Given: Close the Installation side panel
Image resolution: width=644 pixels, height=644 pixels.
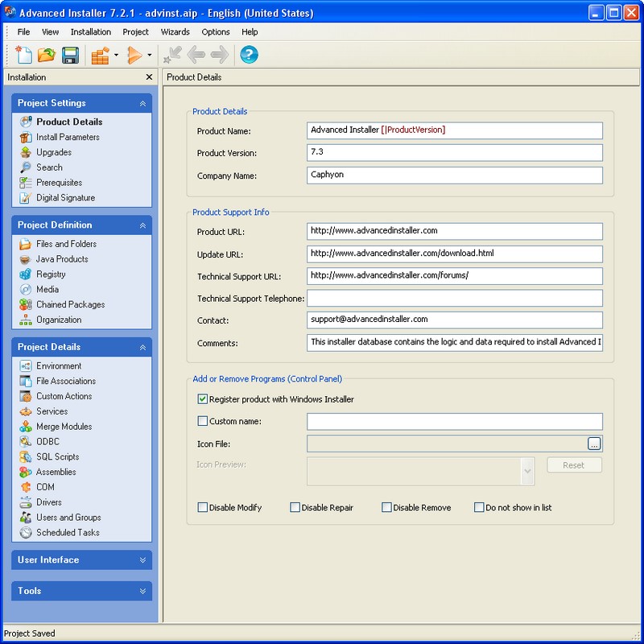Looking at the screenshot, I should tap(149, 77).
